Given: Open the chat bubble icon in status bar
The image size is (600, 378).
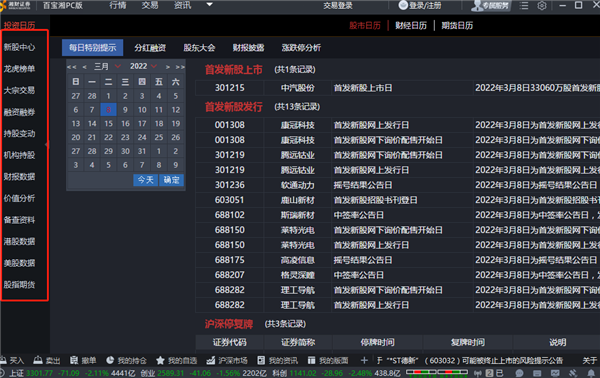Looking at the screenshot, I should [519, 373].
